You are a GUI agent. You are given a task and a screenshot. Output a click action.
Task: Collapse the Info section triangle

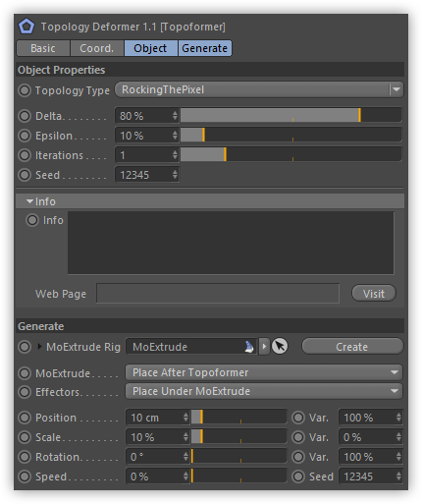coord(30,201)
